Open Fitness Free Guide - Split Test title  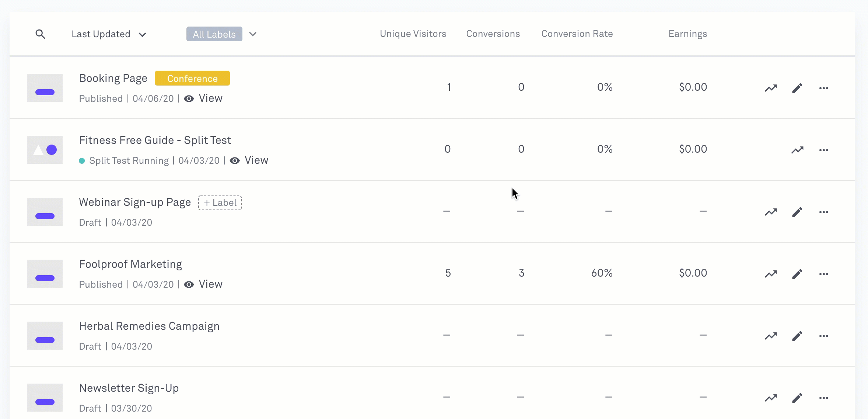click(x=155, y=140)
